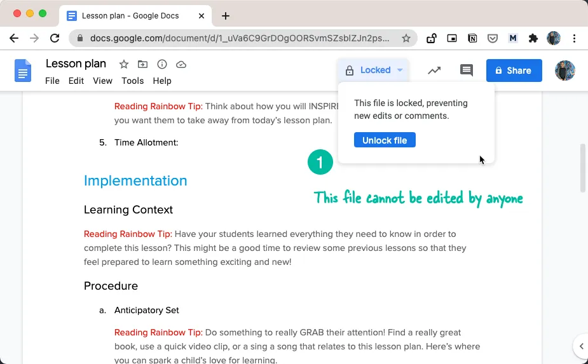Click the browser address bar URL
The height and width of the screenshot is (364, 588).
point(240,38)
